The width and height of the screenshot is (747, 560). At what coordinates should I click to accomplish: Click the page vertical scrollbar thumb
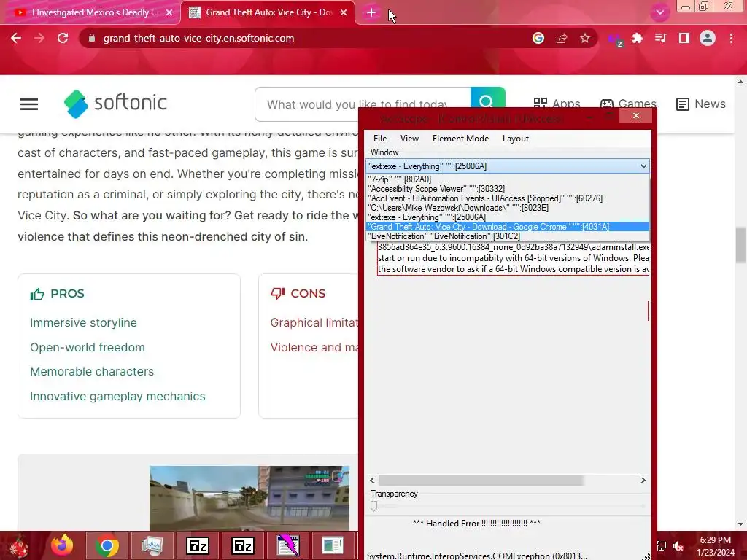pos(740,245)
